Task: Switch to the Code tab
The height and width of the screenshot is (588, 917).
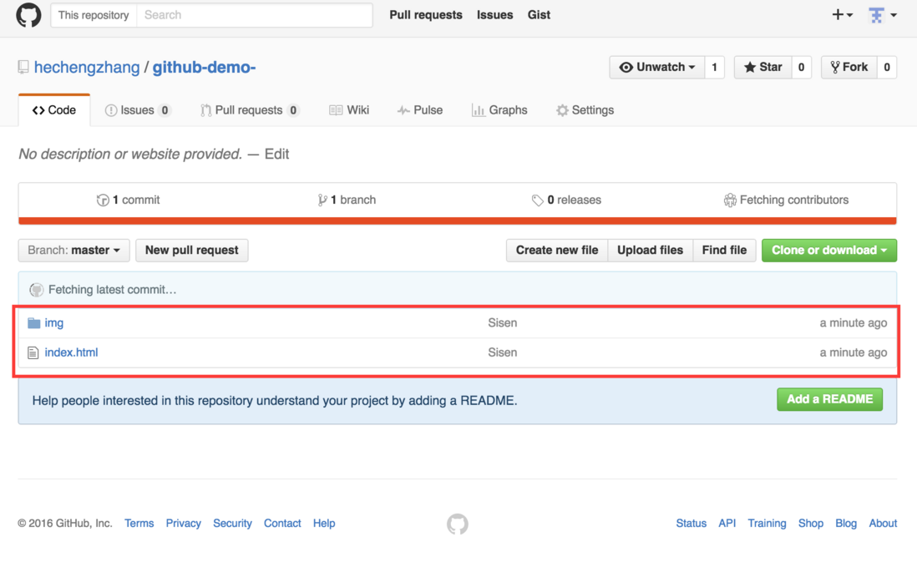Action: click(54, 110)
